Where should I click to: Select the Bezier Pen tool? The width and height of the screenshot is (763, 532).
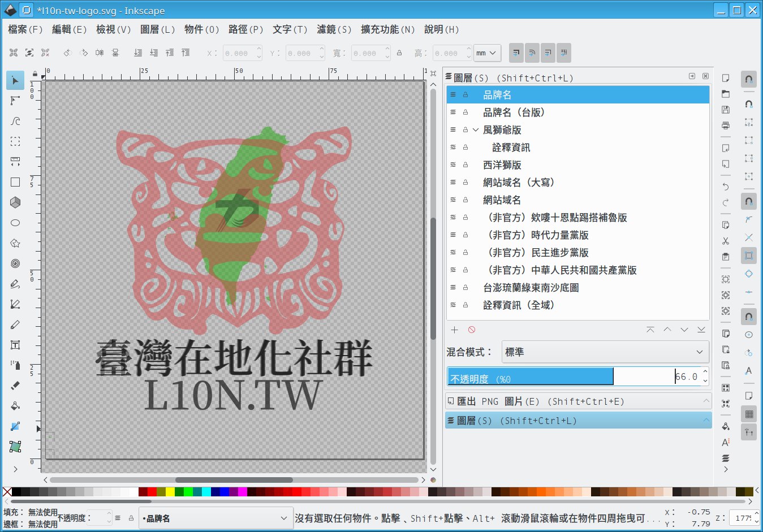tap(15, 304)
